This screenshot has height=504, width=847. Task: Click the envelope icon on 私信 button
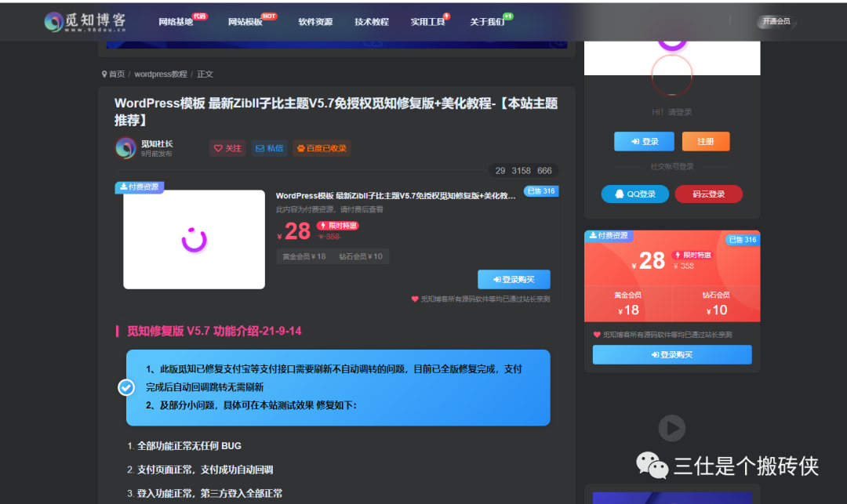260,148
